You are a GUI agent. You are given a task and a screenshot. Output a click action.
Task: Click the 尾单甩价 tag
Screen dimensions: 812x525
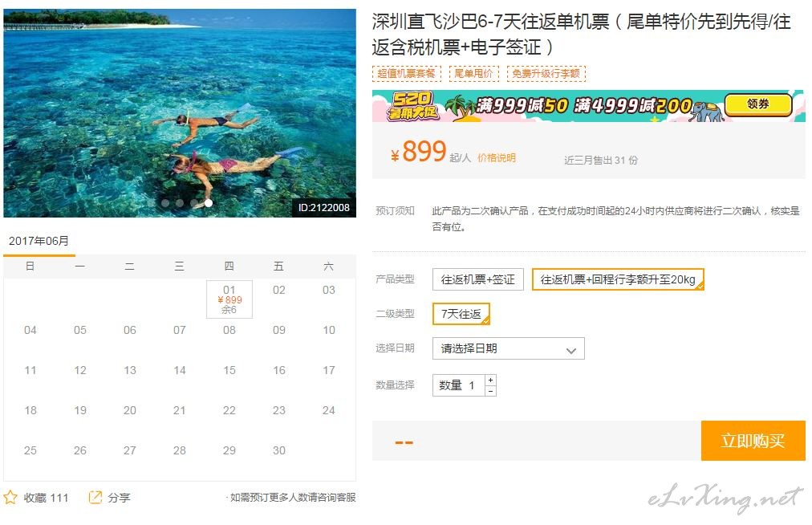pyautogui.click(x=473, y=74)
